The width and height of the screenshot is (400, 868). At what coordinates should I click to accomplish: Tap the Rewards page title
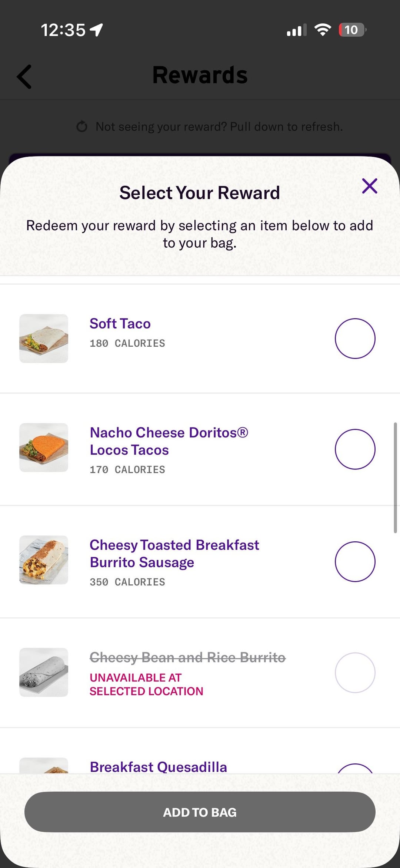200,75
